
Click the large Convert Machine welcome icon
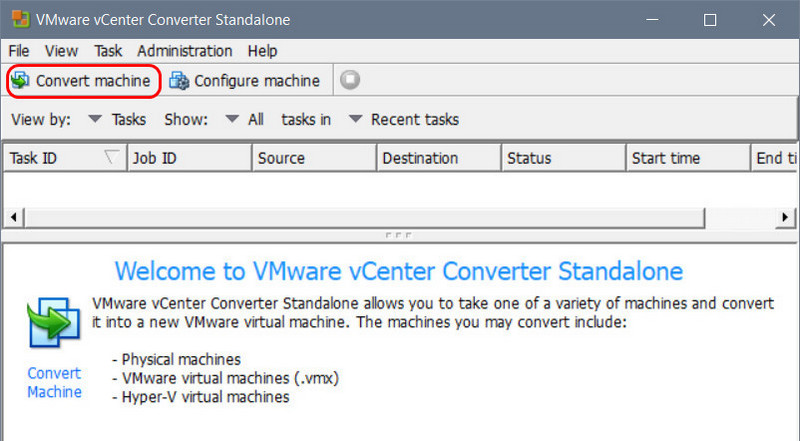point(54,323)
